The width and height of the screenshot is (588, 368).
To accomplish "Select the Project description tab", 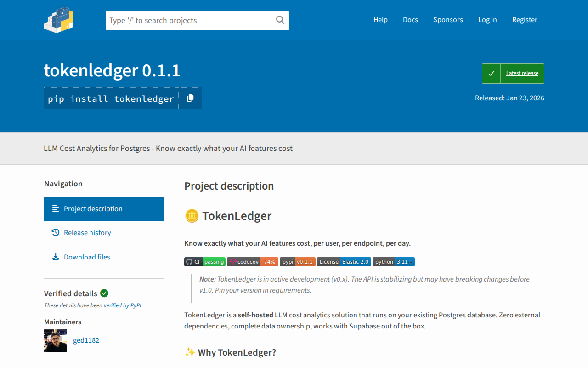I will [x=104, y=209].
